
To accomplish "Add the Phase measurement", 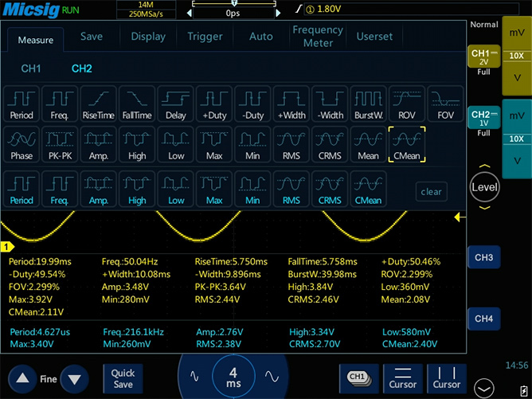I will tap(22, 146).
